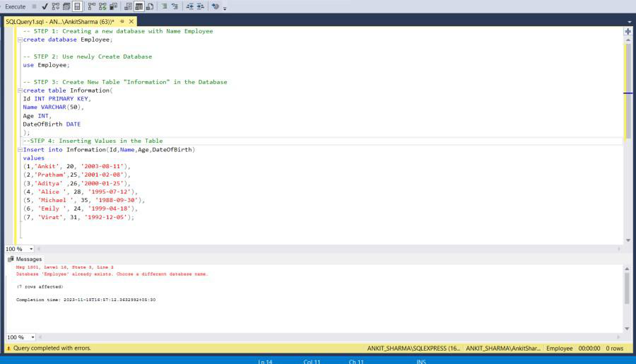Click the Increase Indent icon
Screen dimensions: 636x364
pos(201,6)
